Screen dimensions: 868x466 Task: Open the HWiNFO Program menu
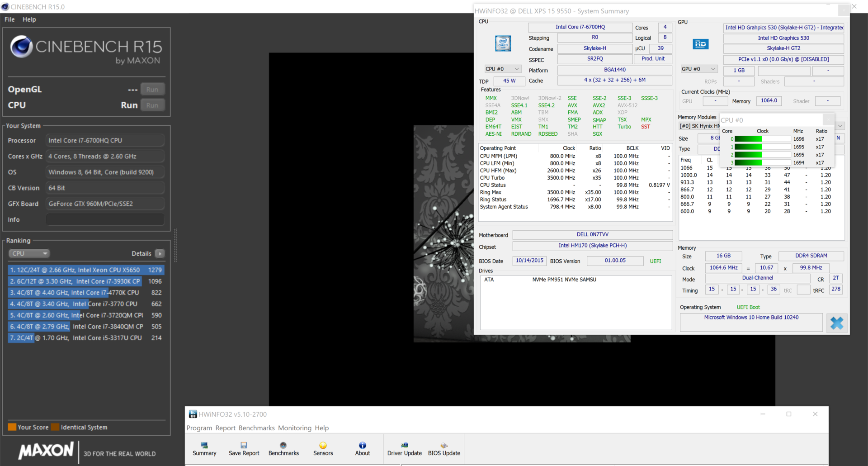[199, 428]
